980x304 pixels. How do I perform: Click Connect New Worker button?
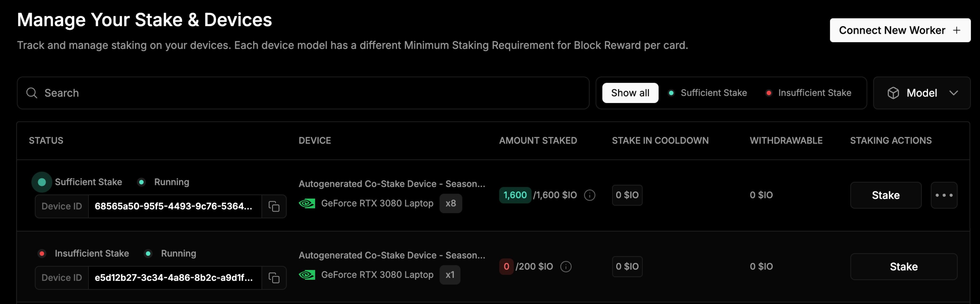point(900,30)
